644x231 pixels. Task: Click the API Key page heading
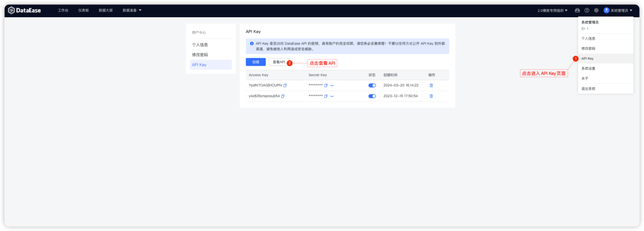253,32
